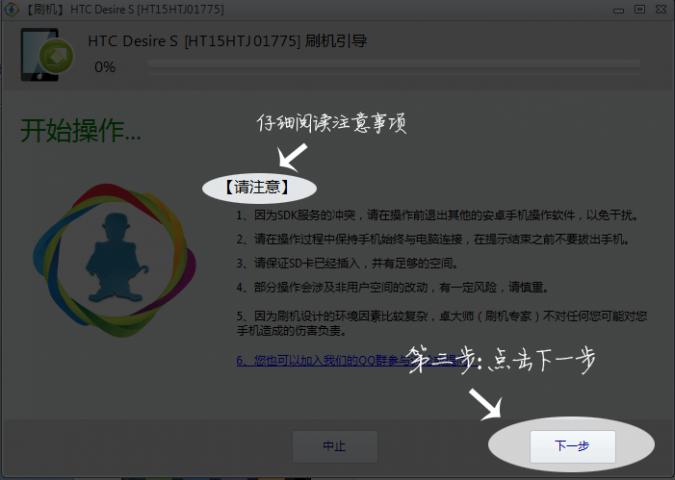Image resolution: width=675 pixels, height=480 pixels.
Task: Click the mascot logo with colored rings
Action: [x=115, y=260]
